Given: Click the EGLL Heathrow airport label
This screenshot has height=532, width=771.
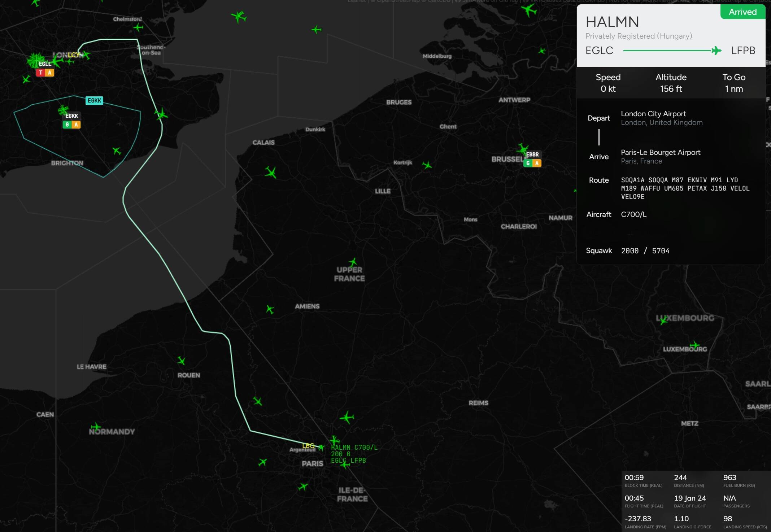Looking at the screenshot, I should [x=45, y=64].
